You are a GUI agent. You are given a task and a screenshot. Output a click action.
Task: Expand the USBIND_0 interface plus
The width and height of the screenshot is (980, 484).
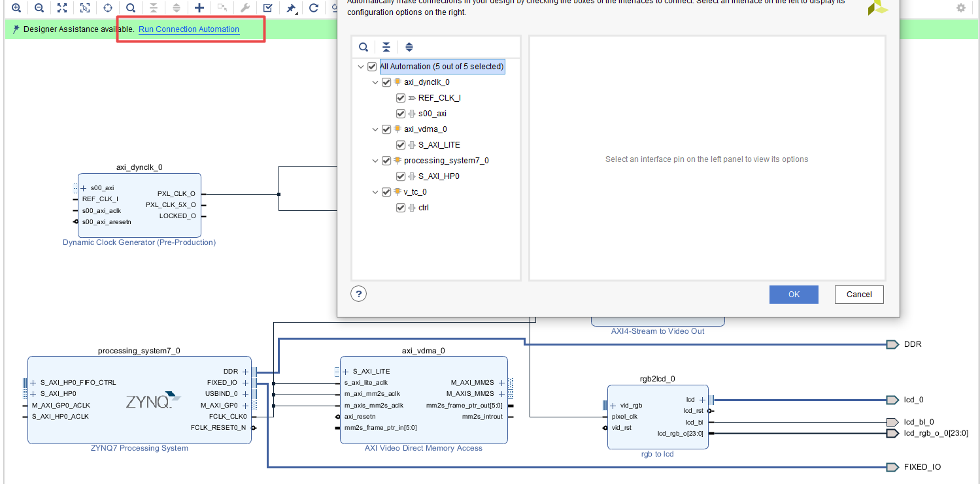(x=246, y=394)
